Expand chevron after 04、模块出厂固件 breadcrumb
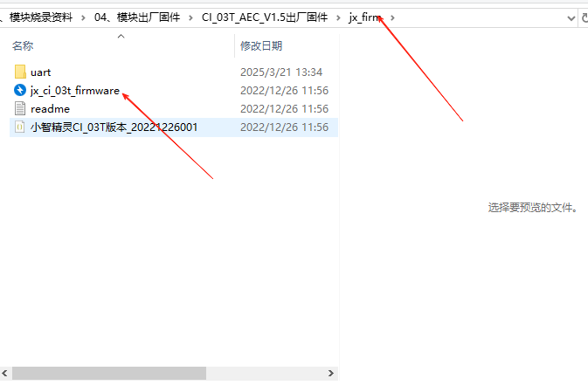The height and width of the screenshot is (385, 588). [190, 17]
